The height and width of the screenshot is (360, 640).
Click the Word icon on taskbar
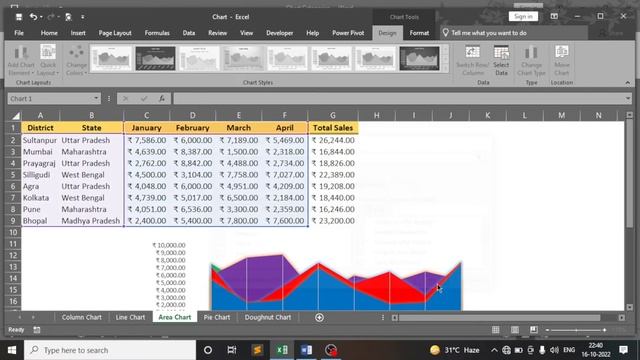[306, 350]
